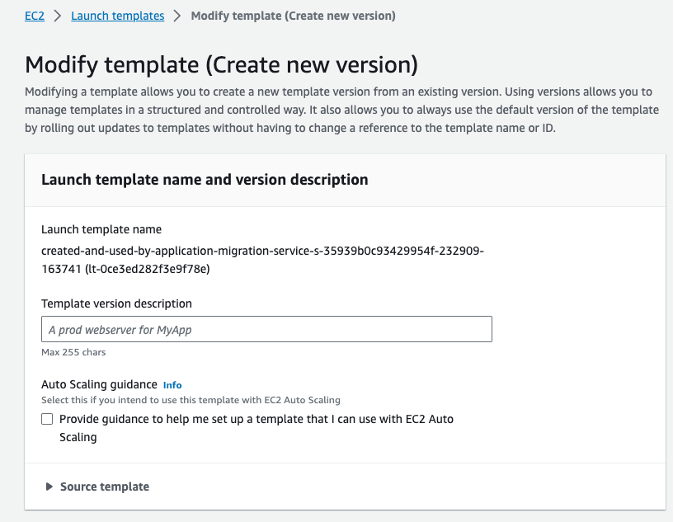This screenshot has height=522, width=675.
Task: Click the 'Template version description' field label
Action: coord(116,303)
